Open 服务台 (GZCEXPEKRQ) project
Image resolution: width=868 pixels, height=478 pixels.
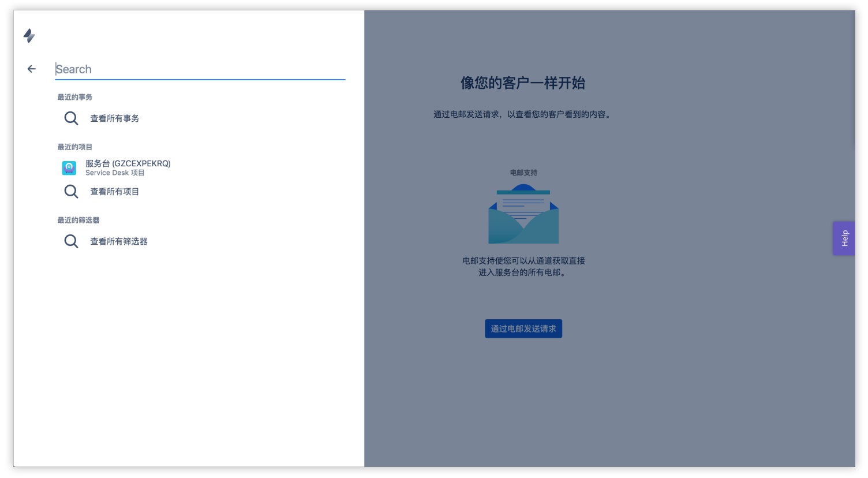point(128,163)
